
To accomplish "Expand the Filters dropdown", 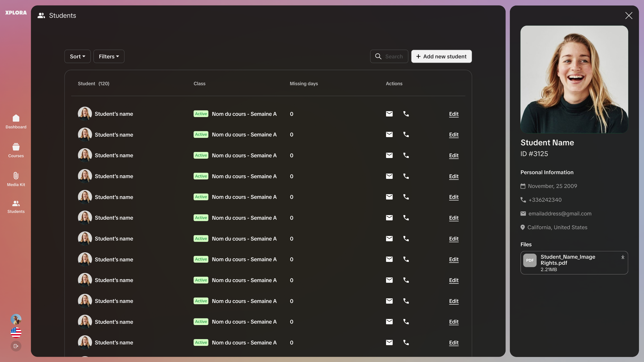I will tap(109, 56).
